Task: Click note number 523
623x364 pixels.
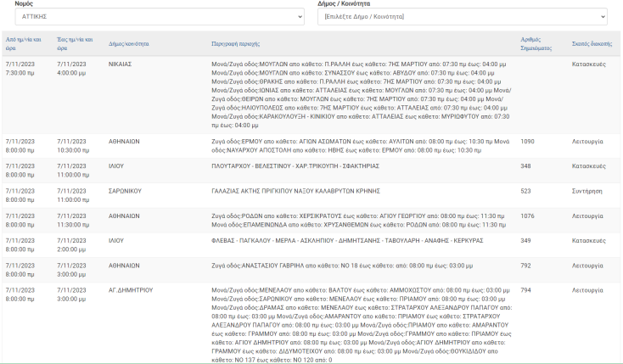Action: [x=525, y=191]
